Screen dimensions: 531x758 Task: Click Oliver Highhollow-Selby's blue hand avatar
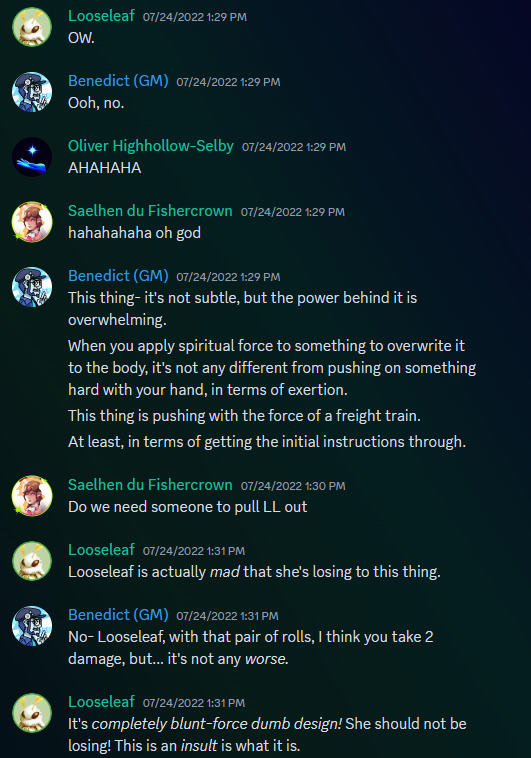[32, 157]
